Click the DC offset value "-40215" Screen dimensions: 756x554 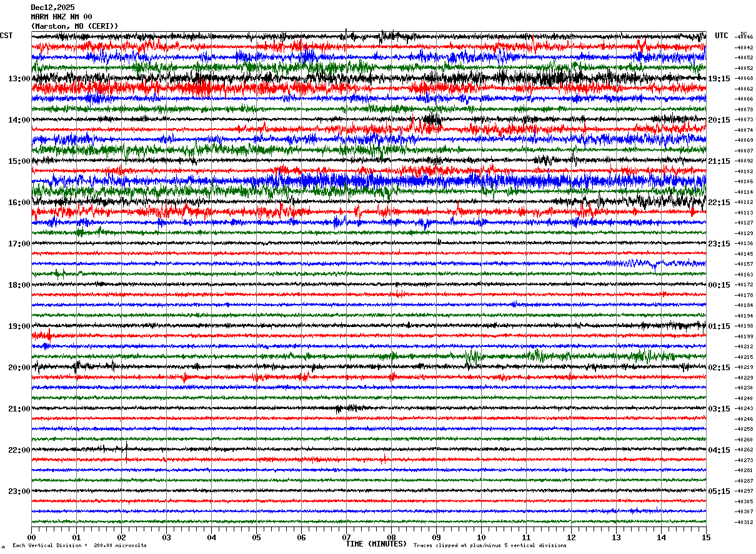[744, 357]
